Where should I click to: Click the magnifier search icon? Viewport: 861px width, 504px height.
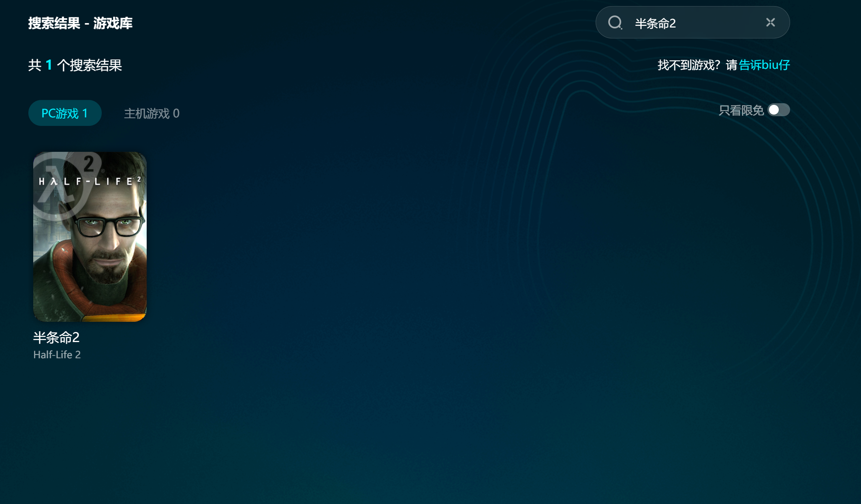(x=615, y=23)
